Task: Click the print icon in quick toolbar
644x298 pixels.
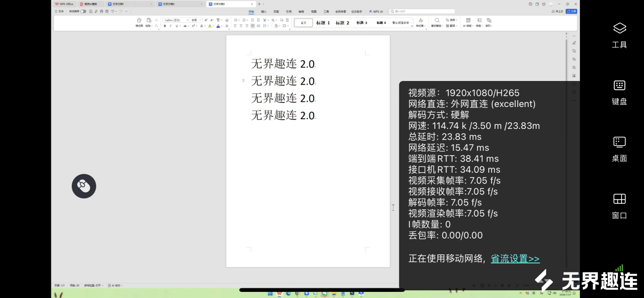Action: pos(101,11)
